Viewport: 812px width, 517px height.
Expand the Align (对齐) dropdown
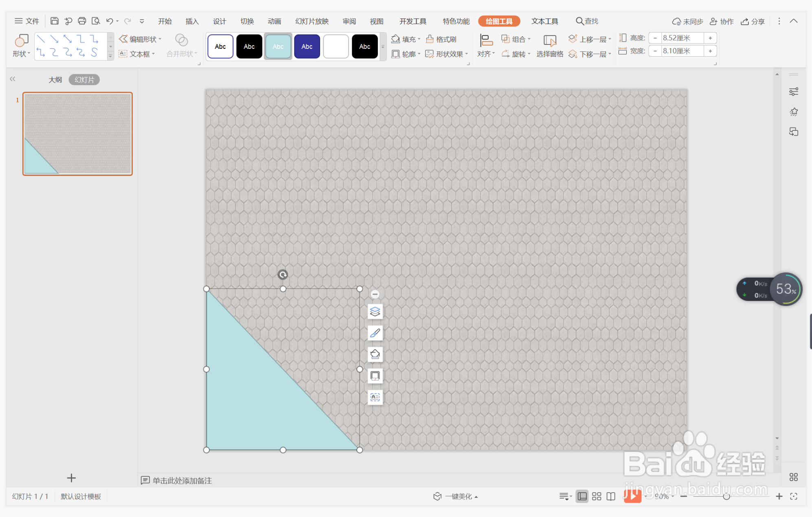click(x=486, y=46)
